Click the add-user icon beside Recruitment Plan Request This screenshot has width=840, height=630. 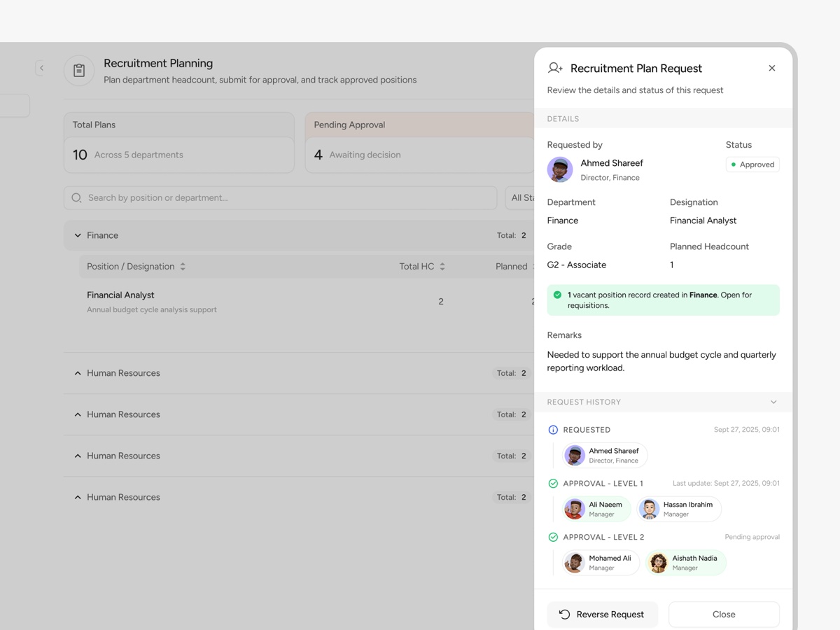(x=555, y=68)
